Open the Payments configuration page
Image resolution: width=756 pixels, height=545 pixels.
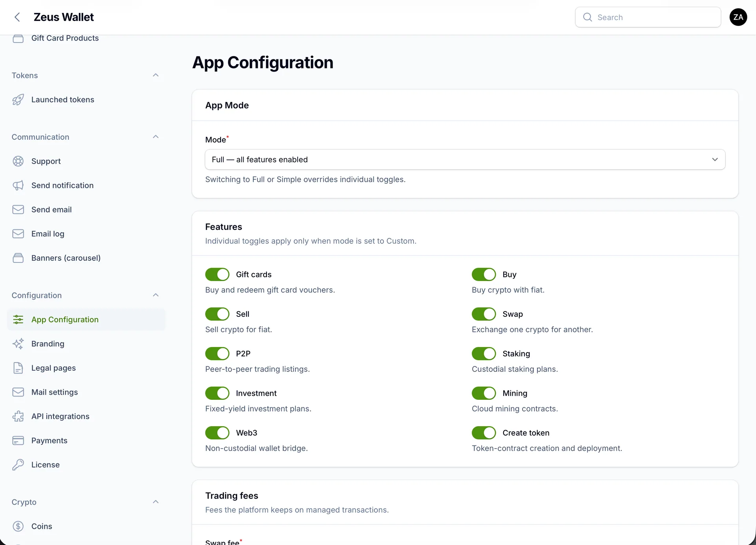coord(86,441)
